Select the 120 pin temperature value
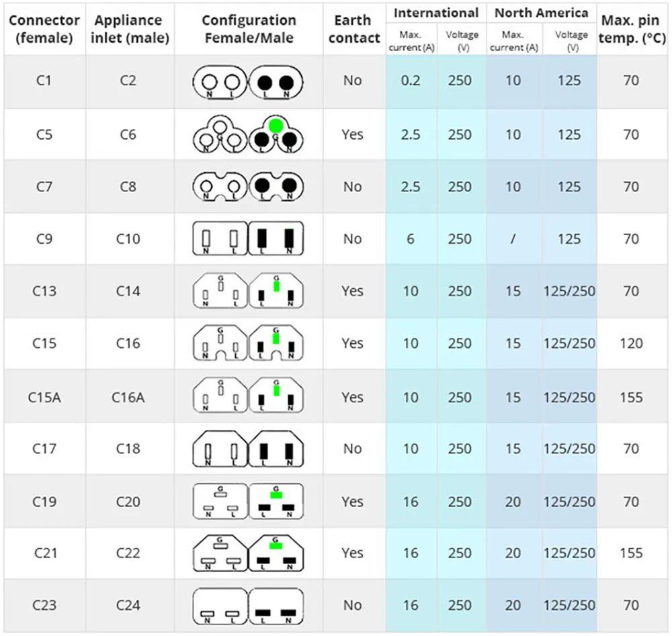Screen dimensions: 672x636 pos(631,343)
